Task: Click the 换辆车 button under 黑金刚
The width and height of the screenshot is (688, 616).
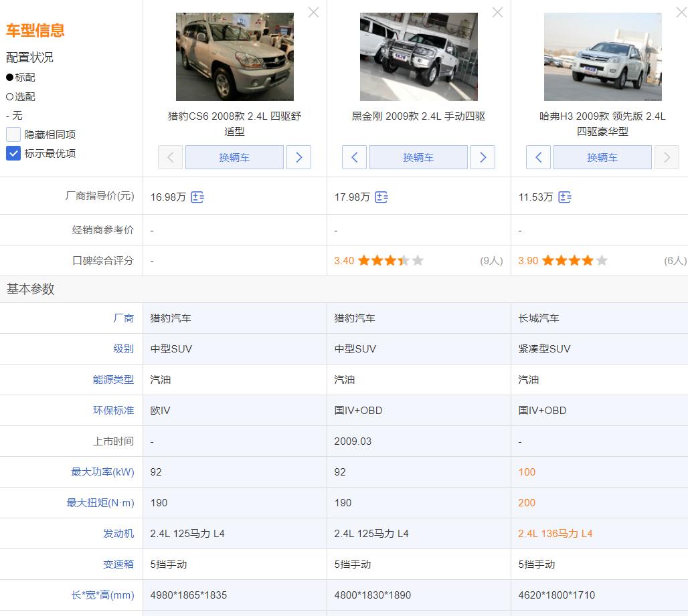Action: point(418,157)
